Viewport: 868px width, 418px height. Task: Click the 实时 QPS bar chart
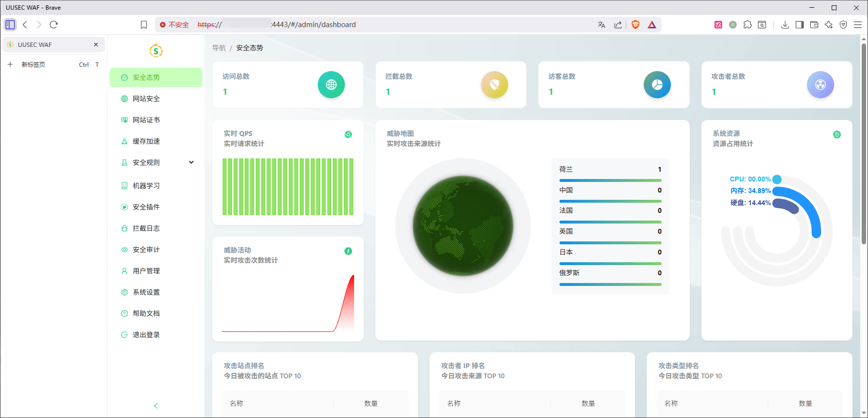pyautogui.click(x=288, y=187)
